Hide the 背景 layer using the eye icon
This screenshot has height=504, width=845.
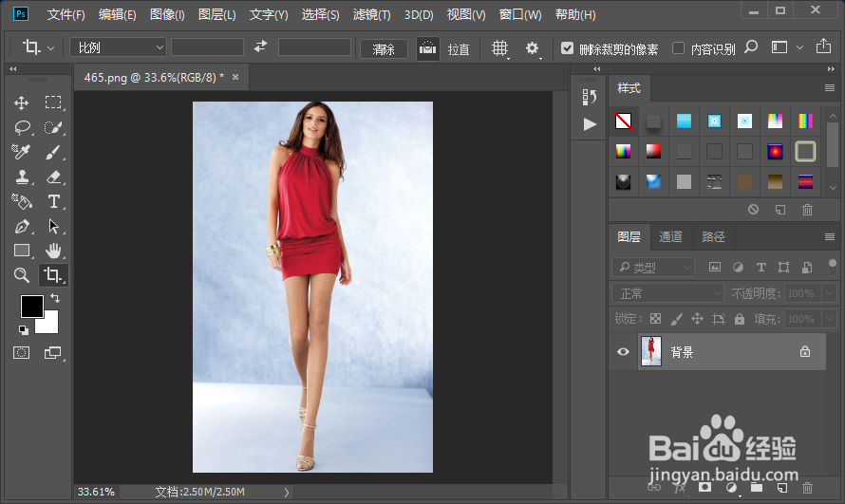pyautogui.click(x=623, y=352)
